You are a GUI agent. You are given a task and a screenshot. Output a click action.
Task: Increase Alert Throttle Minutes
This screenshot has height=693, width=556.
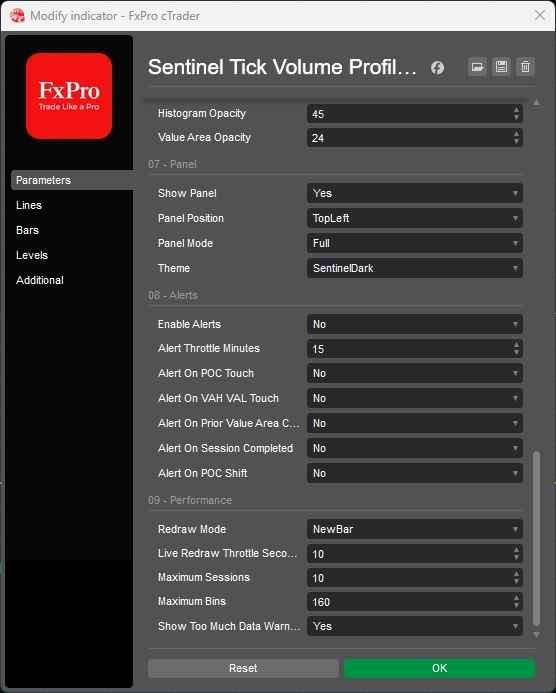(x=516, y=345)
